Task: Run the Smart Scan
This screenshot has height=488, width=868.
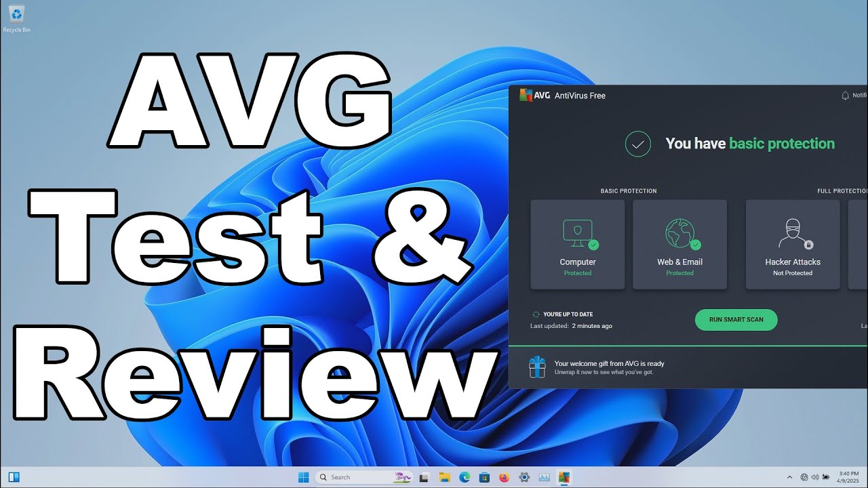Action: (x=736, y=320)
